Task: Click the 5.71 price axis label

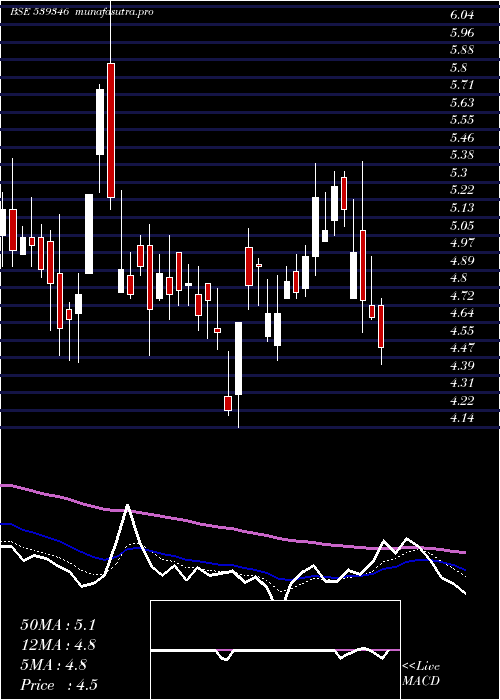Action: pyautogui.click(x=462, y=85)
